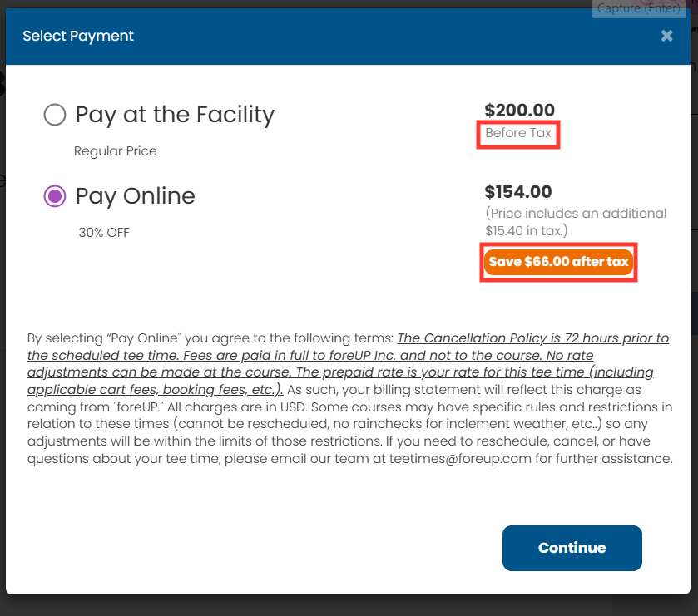Screen dimensions: 698x616
Task: Click the 30% OFF discount text
Action: click(x=104, y=233)
